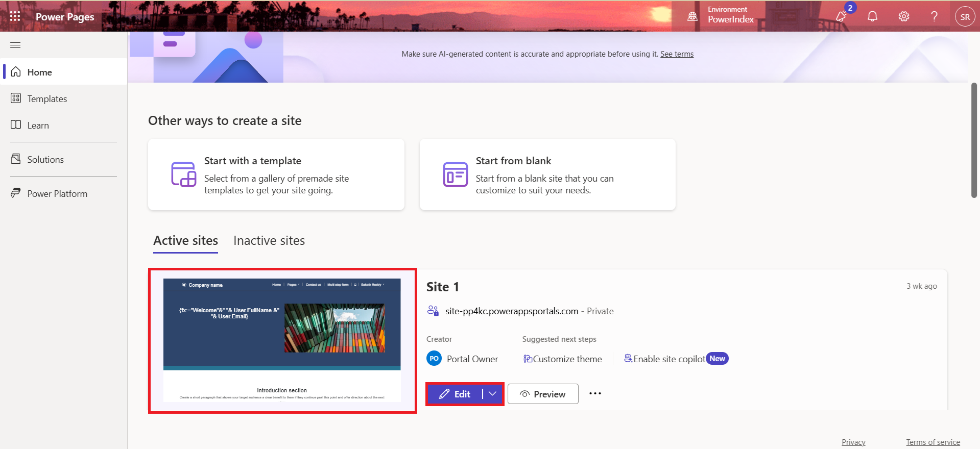Screen dimensions: 980x452
Task: Click the Preview button for Site 1
Action: tap(542, 394)
